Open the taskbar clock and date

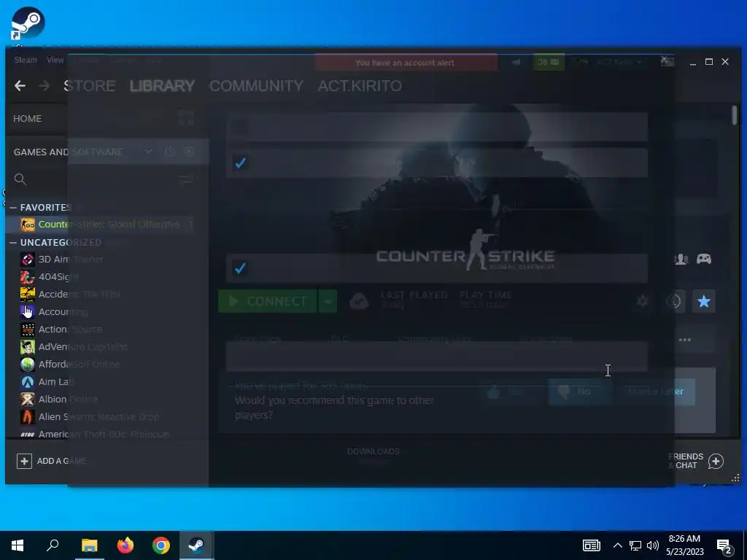coord(684,545)
